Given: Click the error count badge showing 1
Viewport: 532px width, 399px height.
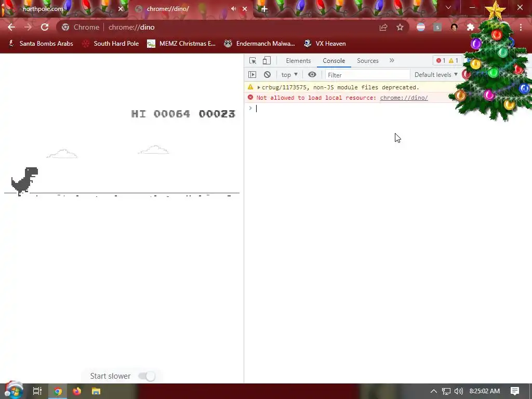Looking at the screenshot, I should 441,60.
